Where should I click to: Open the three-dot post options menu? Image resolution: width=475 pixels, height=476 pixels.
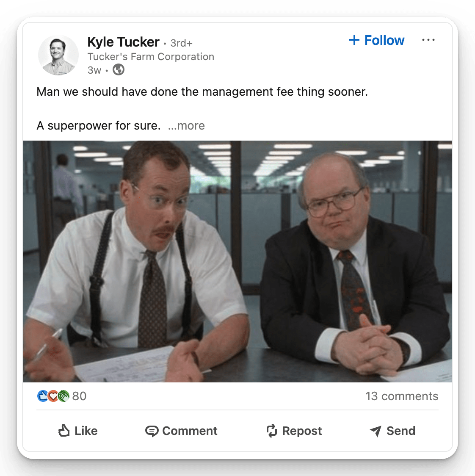coord(428,40)
